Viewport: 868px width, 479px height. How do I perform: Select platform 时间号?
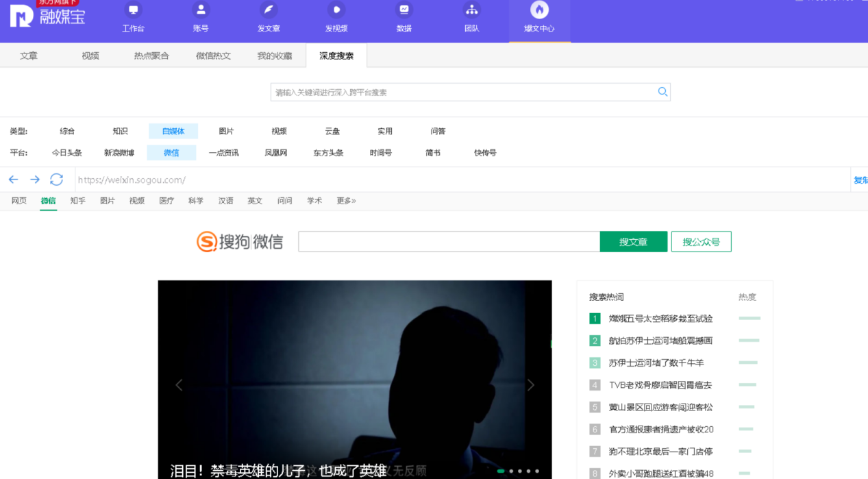tap(381, 153)
